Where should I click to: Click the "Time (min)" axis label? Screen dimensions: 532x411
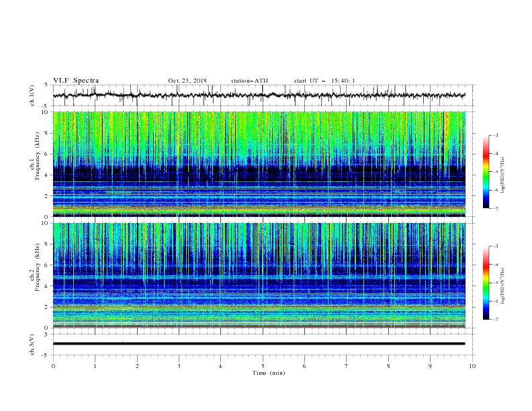pyautogui.click(x=269, y=373)
